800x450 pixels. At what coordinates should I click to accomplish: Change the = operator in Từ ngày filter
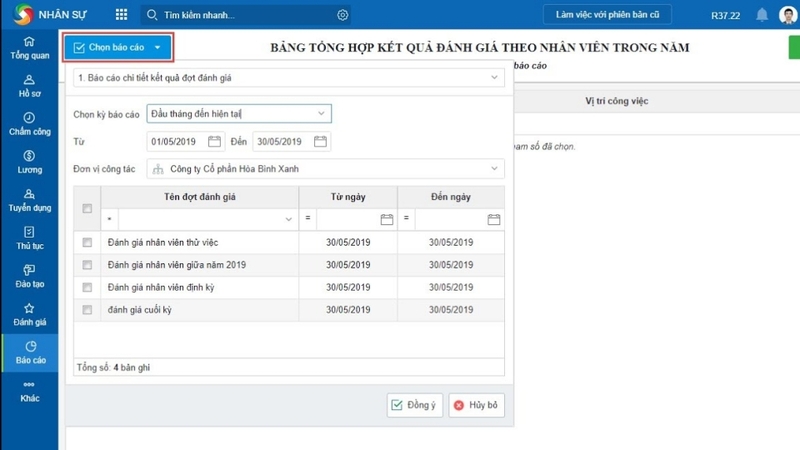[x=308, y=218]
